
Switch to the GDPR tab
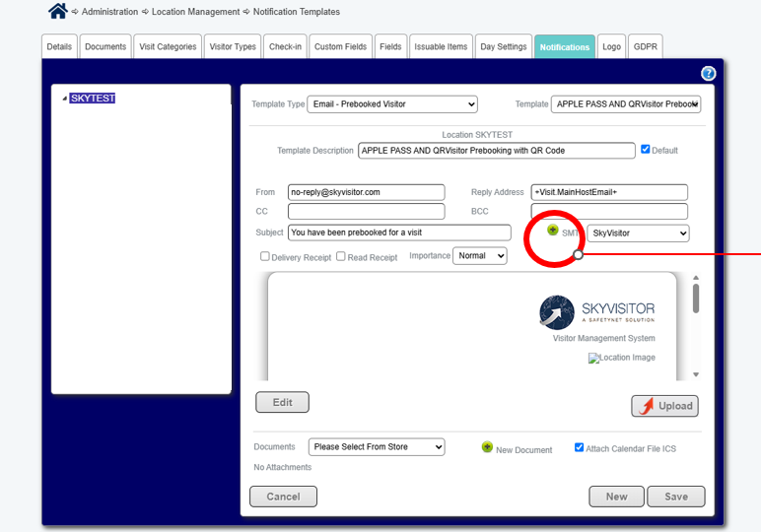pos(645,46)
